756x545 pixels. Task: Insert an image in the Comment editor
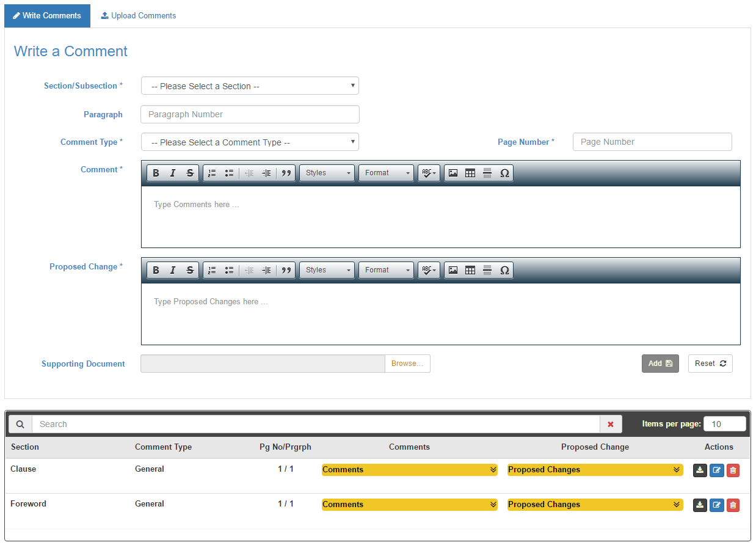point(453,173)
